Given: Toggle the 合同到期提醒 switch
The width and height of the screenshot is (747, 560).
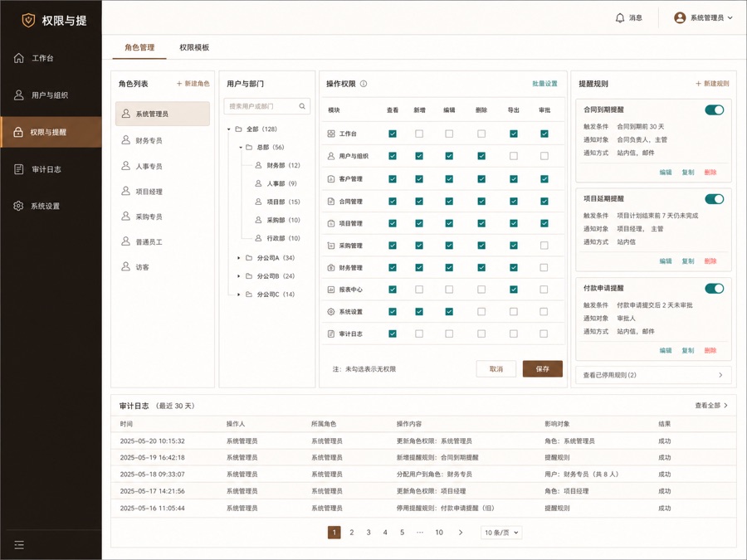Looking at the screenshot, I should 714,110.
